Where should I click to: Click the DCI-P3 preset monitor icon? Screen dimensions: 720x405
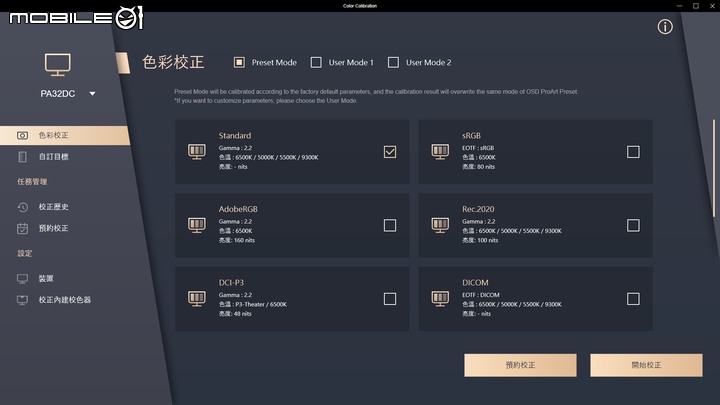[197, 299]
